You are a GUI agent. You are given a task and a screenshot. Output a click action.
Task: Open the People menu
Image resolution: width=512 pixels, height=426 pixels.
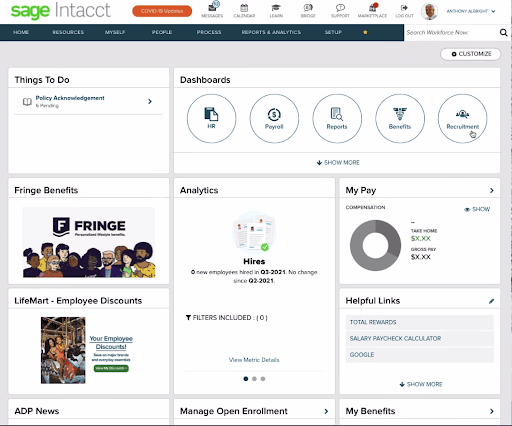click(x=162, y=32)
